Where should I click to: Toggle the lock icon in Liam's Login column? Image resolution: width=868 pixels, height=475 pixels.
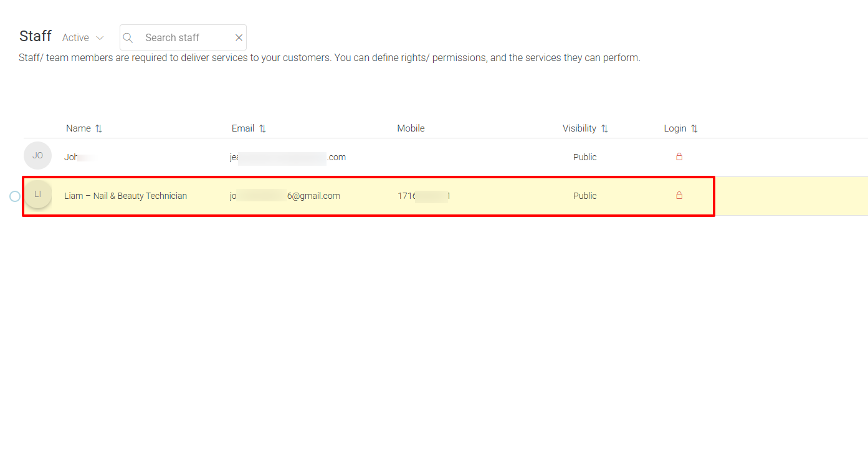679,195
